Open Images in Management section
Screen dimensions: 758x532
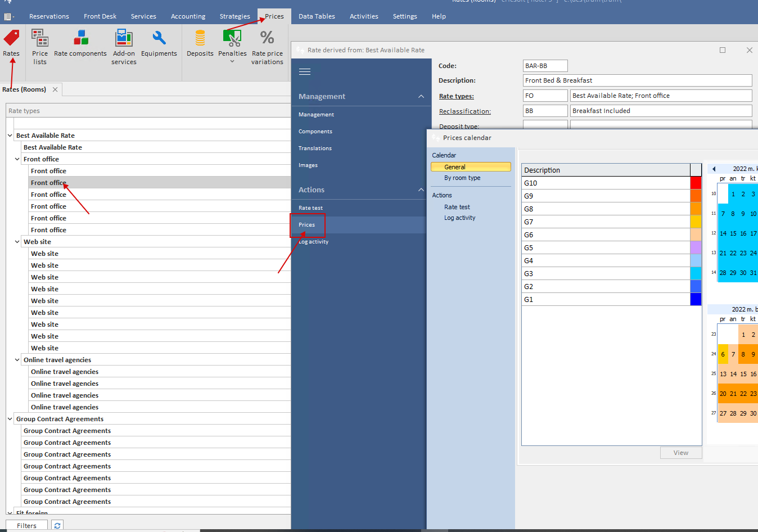308,165
